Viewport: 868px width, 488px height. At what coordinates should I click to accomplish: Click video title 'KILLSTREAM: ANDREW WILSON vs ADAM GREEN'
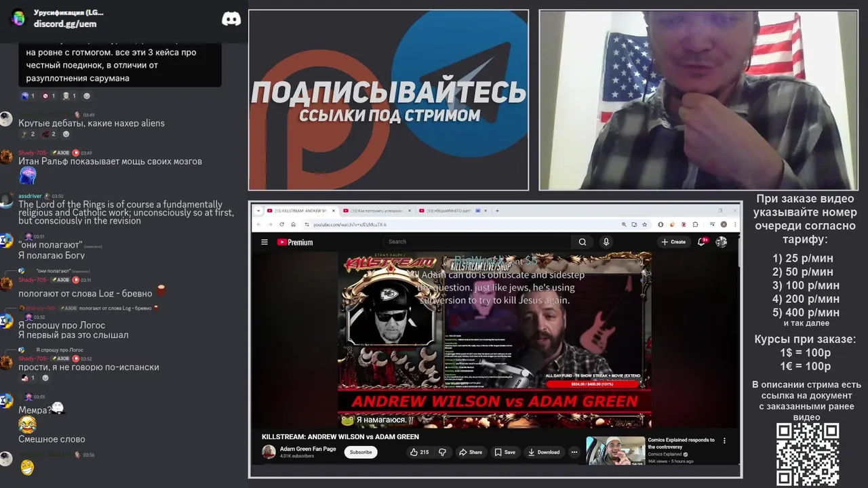point(340,436)
